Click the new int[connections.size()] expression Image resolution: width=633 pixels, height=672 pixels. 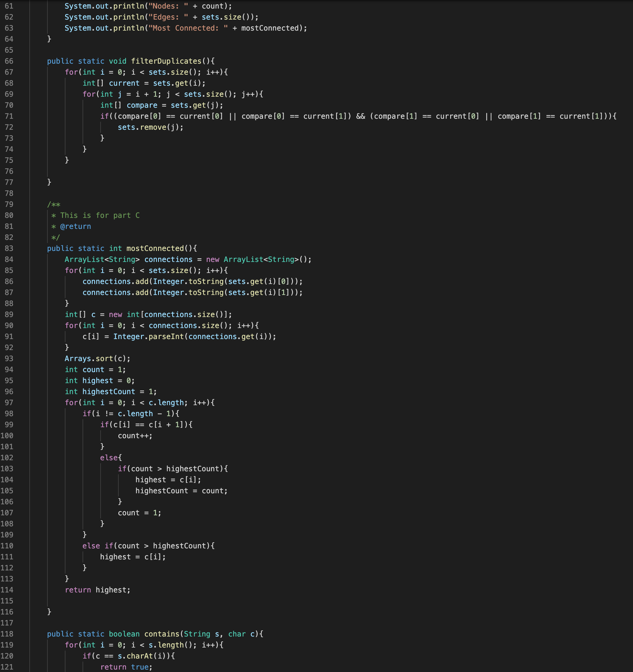(168, 315)
